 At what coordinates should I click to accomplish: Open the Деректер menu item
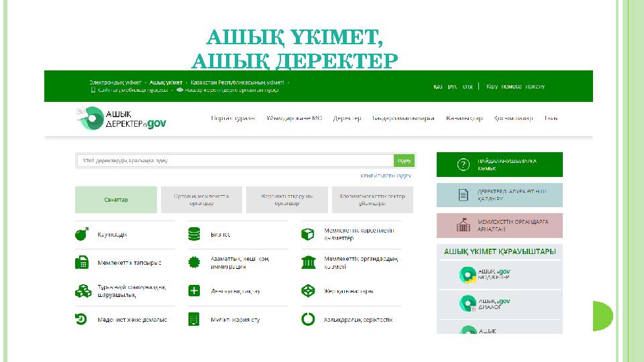pyautogui.click(x=347, y=118)
